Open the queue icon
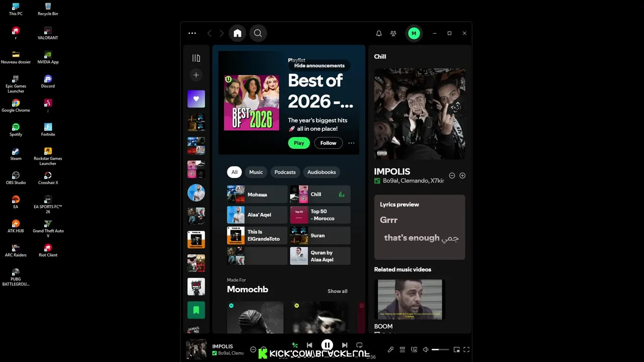This screenshot has width=644, height=362. [403, 349]
